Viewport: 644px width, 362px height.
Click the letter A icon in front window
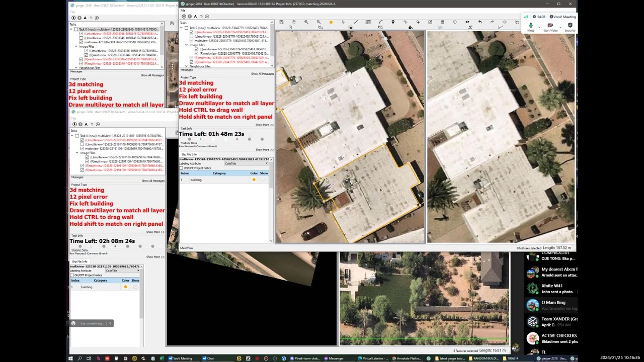click(195, 16)
